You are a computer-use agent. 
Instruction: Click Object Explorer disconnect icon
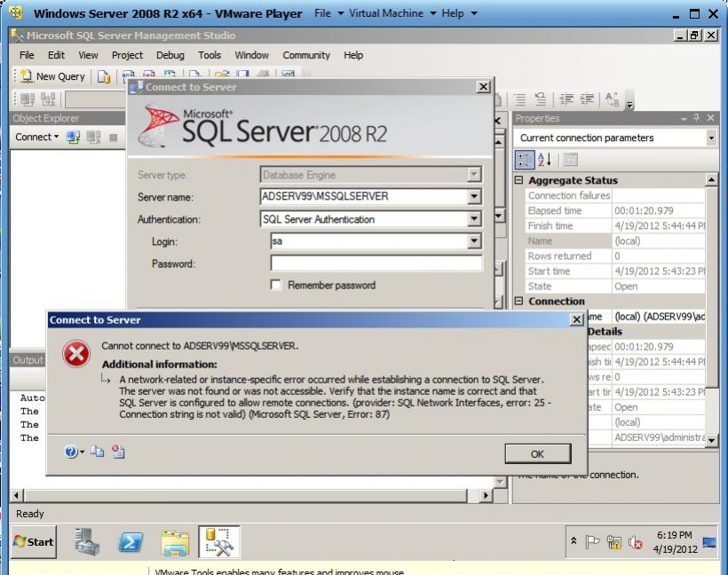(93, 138)
